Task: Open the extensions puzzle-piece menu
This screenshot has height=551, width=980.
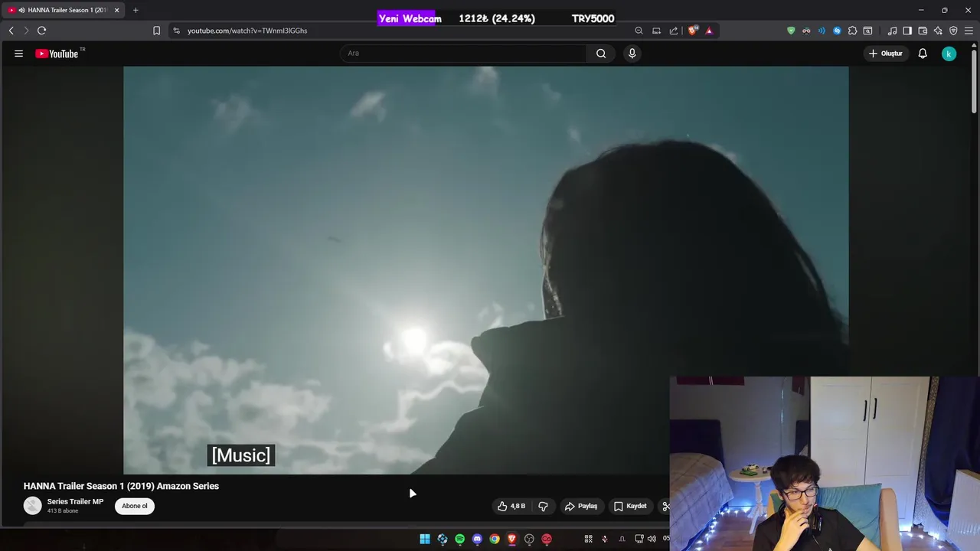Action: pos(852,31)
